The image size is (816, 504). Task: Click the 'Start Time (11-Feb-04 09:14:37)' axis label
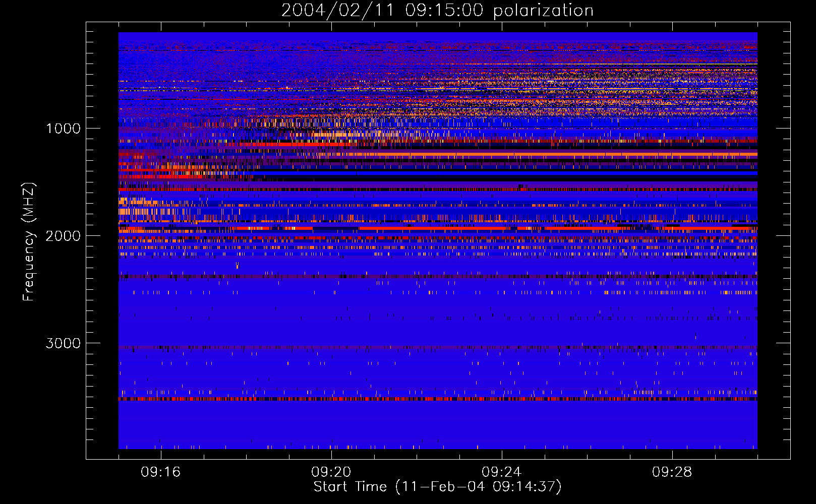click(x=438, y=487)
